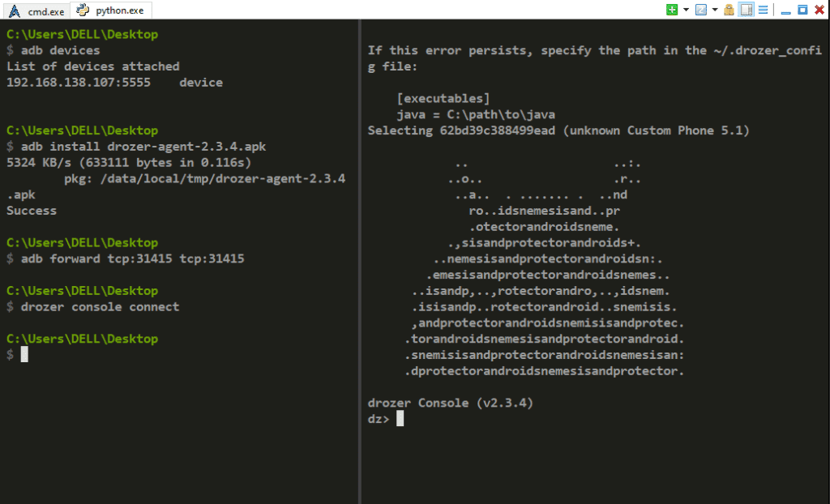Click the Cmder lambda icon on cmd.exe tab
The image size is (830, 504).
click(x=15, y=11)
